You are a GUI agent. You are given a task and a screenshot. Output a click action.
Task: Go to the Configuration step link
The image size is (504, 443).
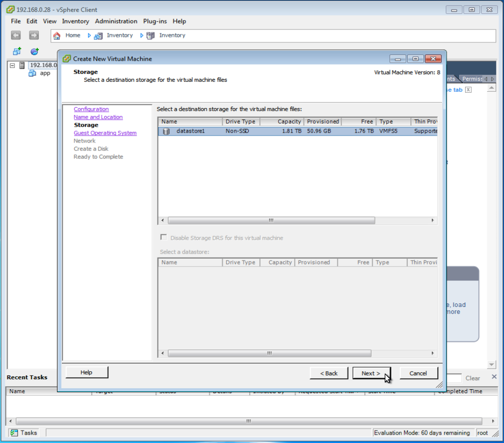[91, 109]
